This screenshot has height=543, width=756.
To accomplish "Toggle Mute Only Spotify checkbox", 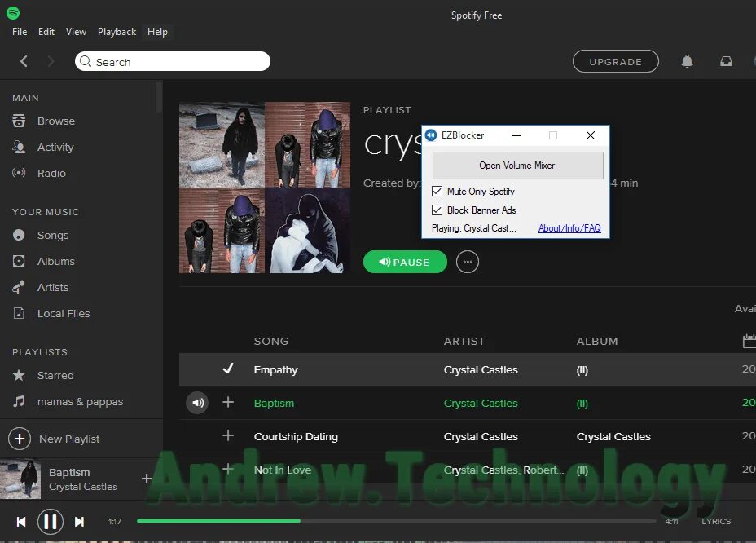I will (x=437, y=191).
